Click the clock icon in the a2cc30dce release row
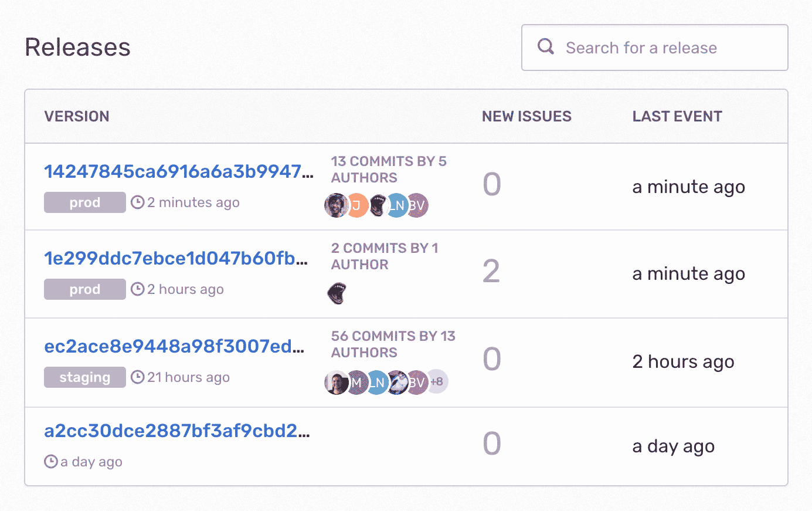 (x=51, y=462)
